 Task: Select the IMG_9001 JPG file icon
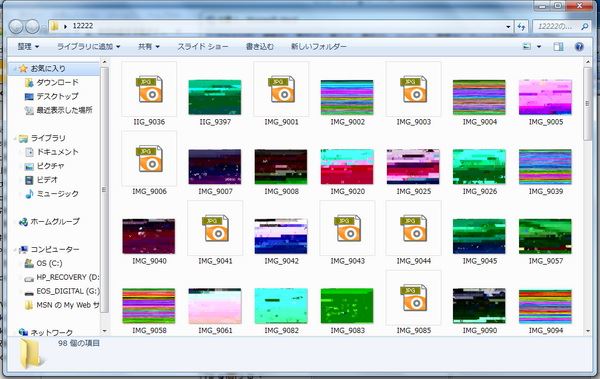[281, 90]
